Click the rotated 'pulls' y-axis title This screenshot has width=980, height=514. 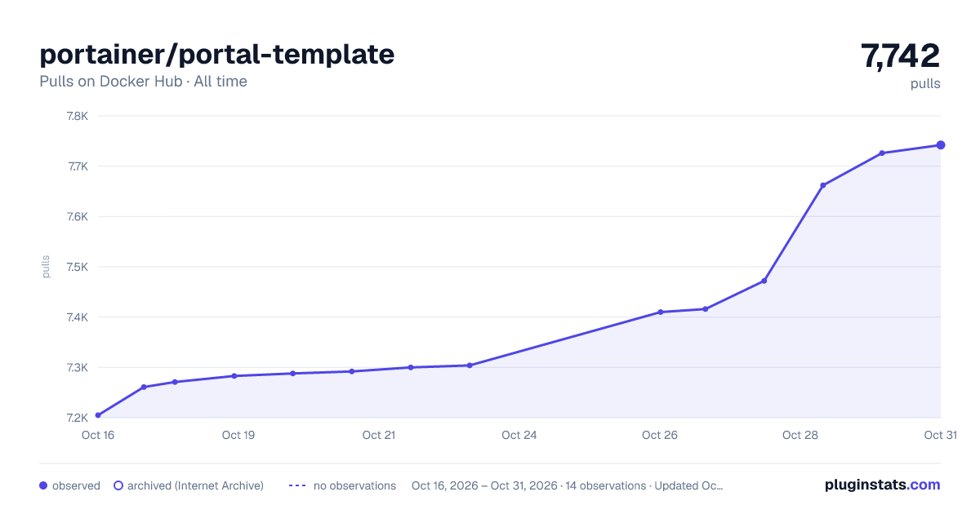(x=46, y=267)
